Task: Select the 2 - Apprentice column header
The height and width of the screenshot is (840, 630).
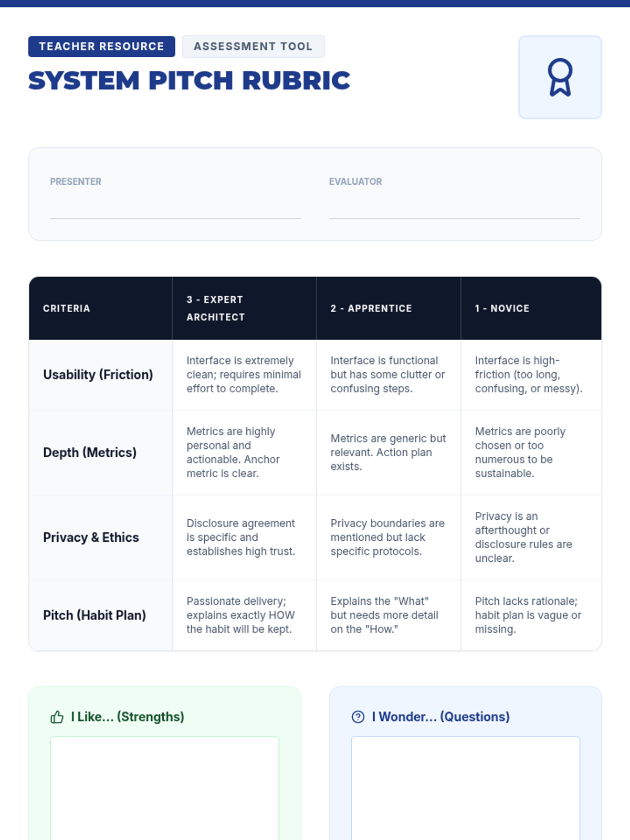Action: pyautogui.click(x=388, y=308)
